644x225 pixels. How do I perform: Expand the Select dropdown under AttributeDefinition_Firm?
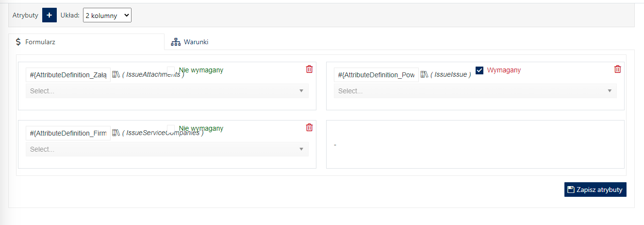[x=167, y=149]
